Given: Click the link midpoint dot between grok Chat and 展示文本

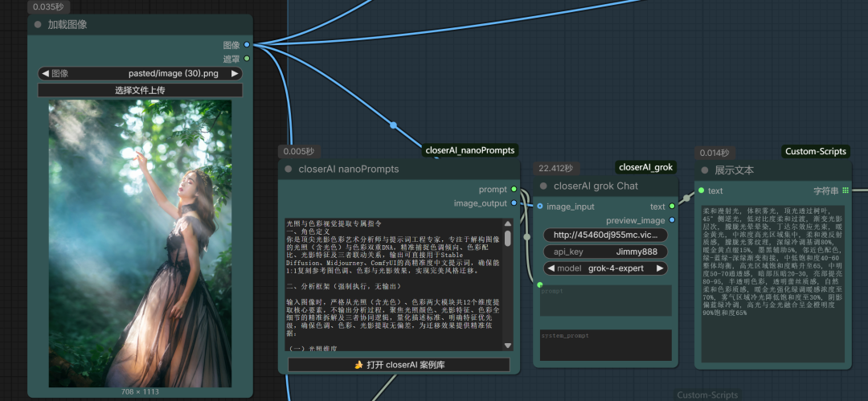Looking at the screenshot, I should pyautogui.click(x=687, y=197).
